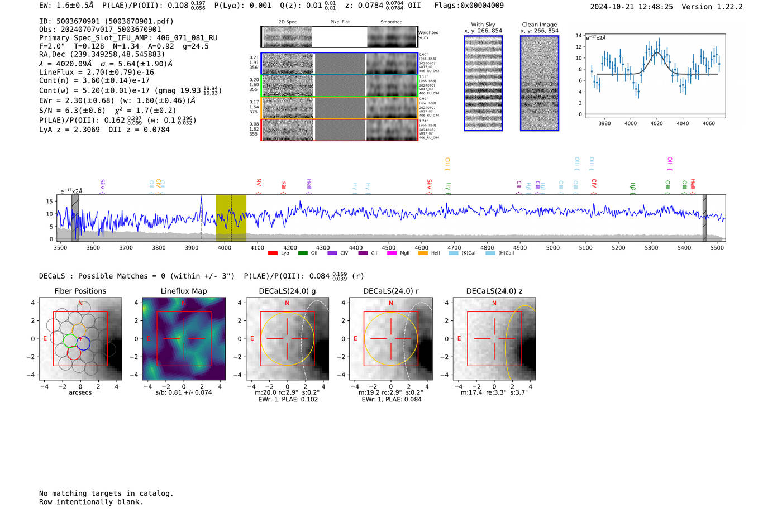Select the green-bordered 2D spectrum row
The width and height of the screenshot is (782, 532).
340,86
